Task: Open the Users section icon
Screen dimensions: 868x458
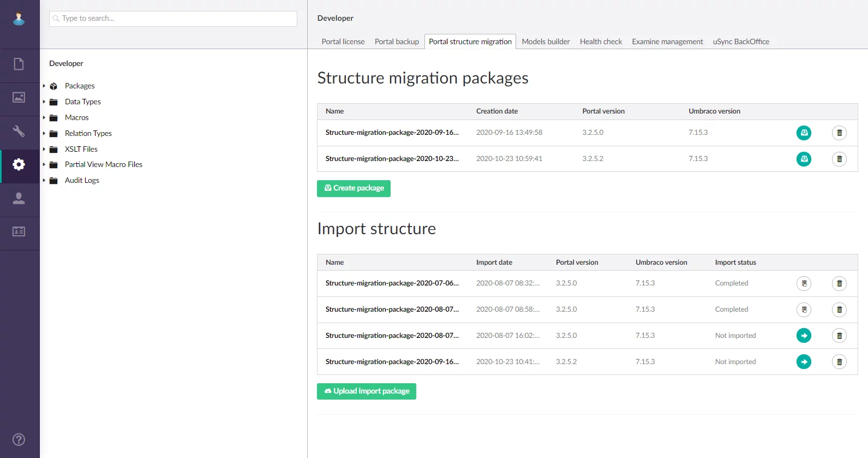Action: (19, 198)
